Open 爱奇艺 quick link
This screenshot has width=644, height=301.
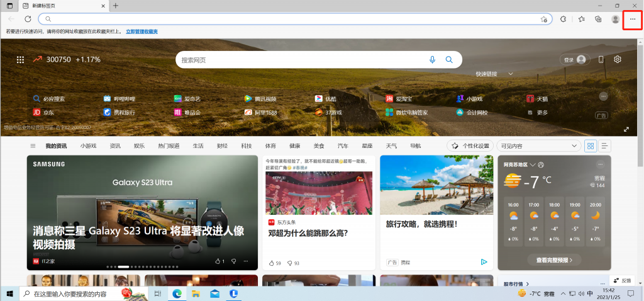tap(187, 99)
